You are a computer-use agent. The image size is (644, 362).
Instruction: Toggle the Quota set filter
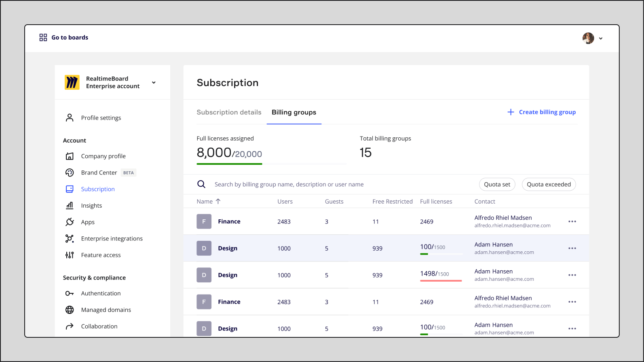[497, 184]
